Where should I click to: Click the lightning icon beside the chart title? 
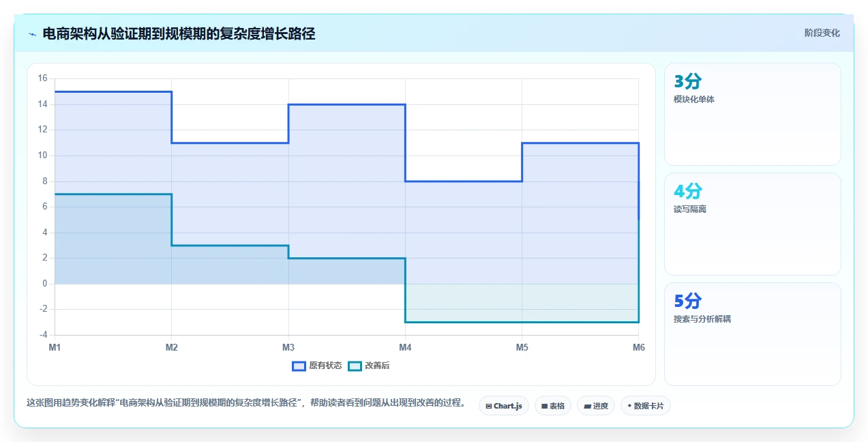tap(32, 34)
